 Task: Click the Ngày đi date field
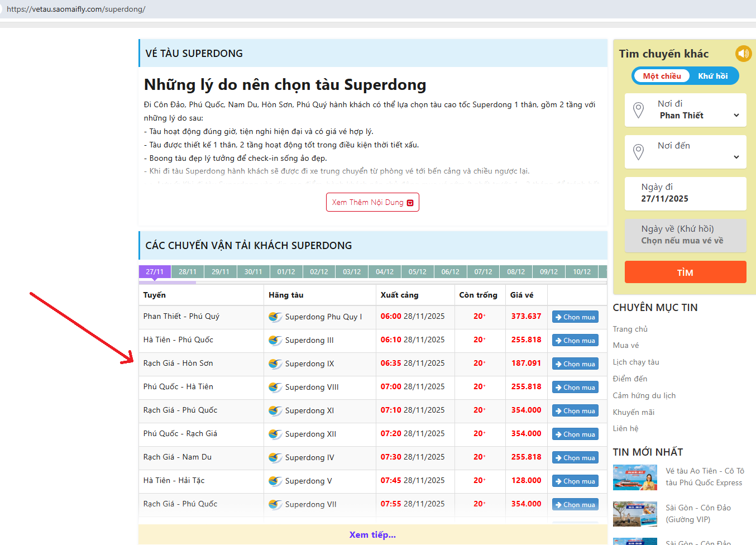pyautogui.click(x=685, y=193)
